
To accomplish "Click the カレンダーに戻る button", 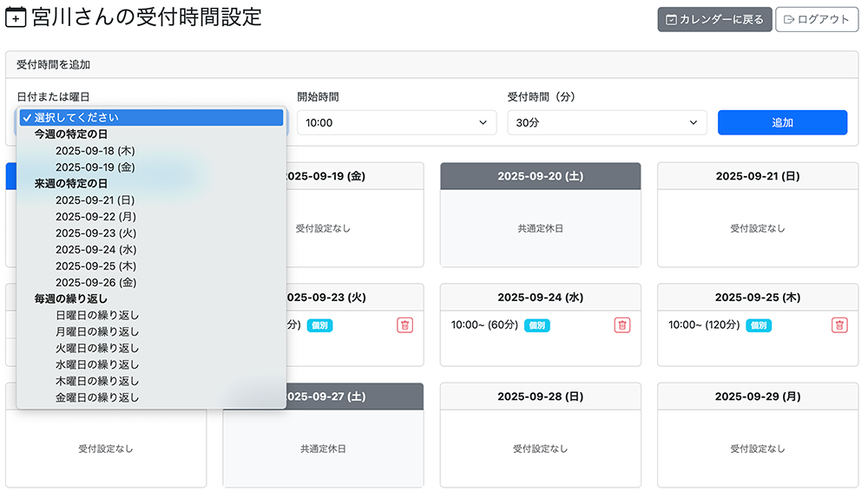I will pos(714,20).
